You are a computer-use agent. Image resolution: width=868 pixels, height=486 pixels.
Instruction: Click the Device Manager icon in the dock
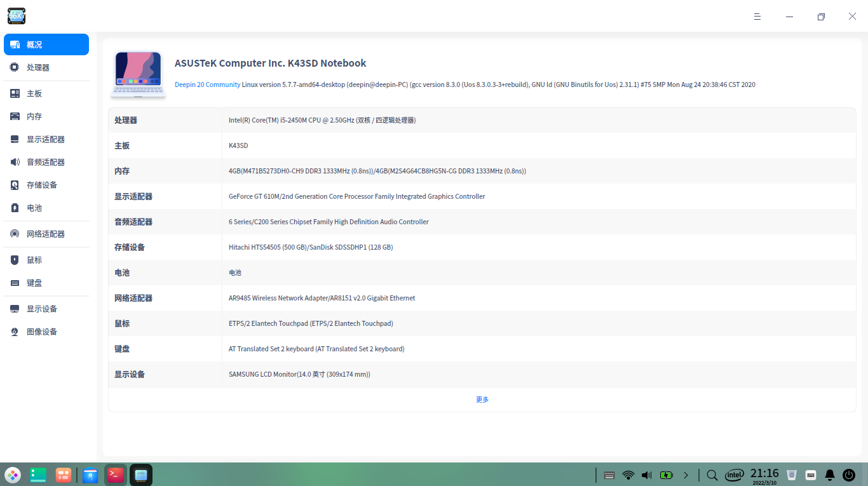pyautogui.click(x=141, y=475)
